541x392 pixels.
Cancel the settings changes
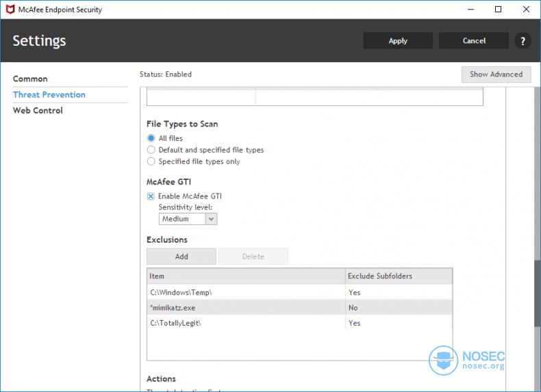click(474, 40)
